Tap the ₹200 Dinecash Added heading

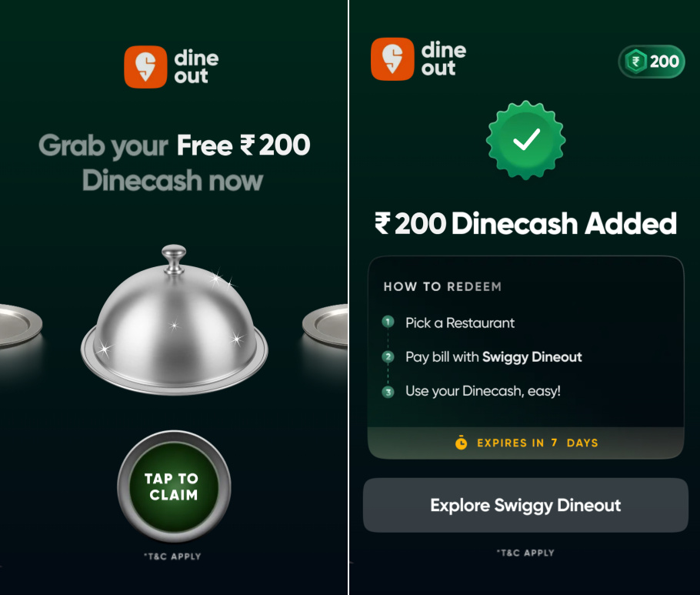[525, 223]
